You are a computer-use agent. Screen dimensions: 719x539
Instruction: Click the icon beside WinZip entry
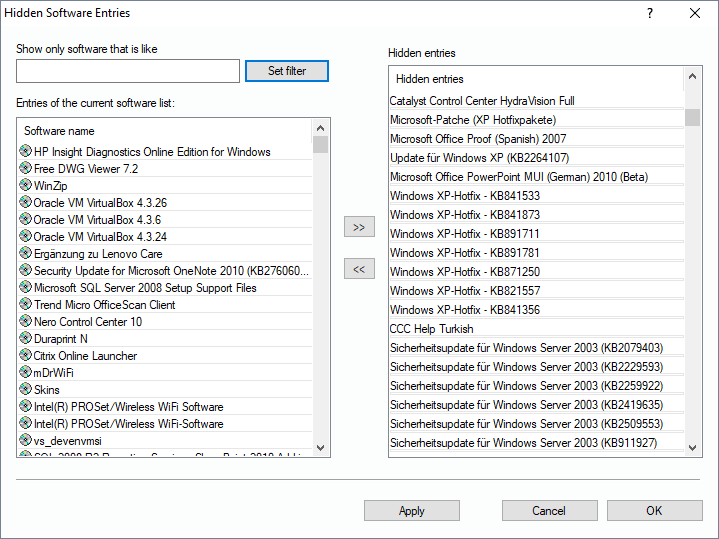pos(25,185)
